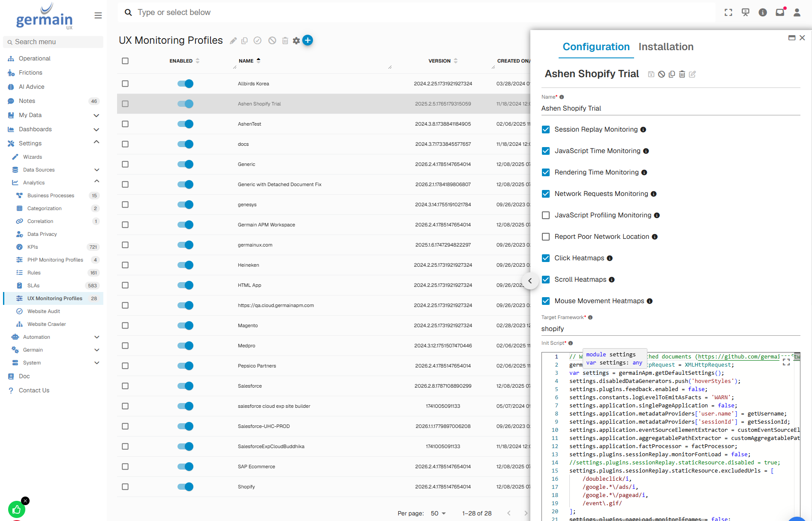
Task: Open notifications icon with red dot
Action: pos(780,12)
